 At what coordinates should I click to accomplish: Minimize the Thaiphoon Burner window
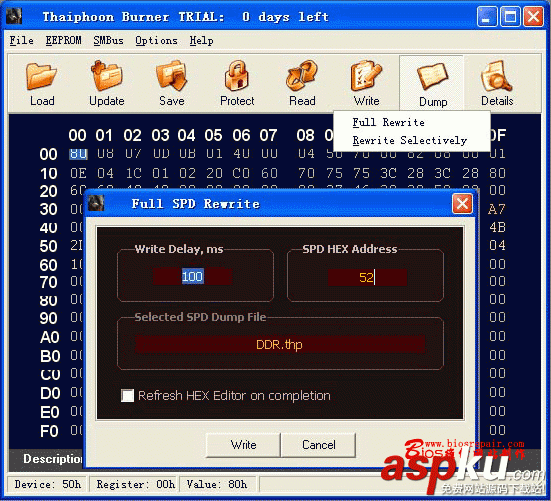click(486, 17)
